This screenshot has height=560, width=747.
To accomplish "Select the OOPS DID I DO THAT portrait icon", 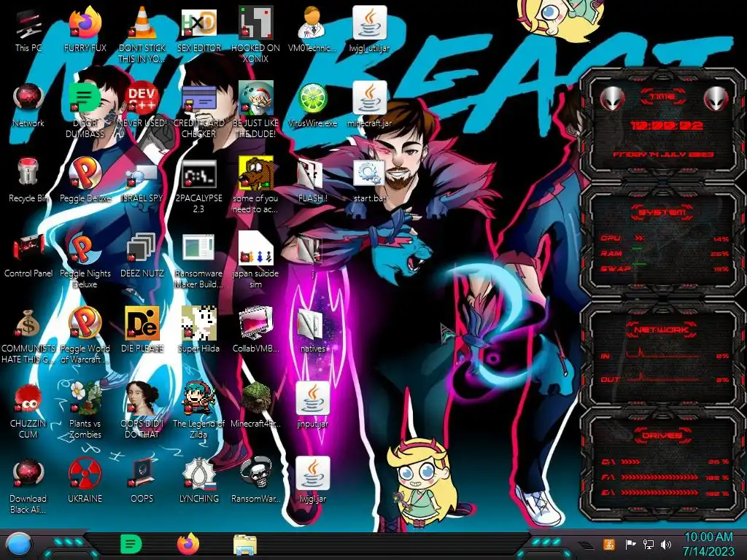I will [x=142, y=411].
